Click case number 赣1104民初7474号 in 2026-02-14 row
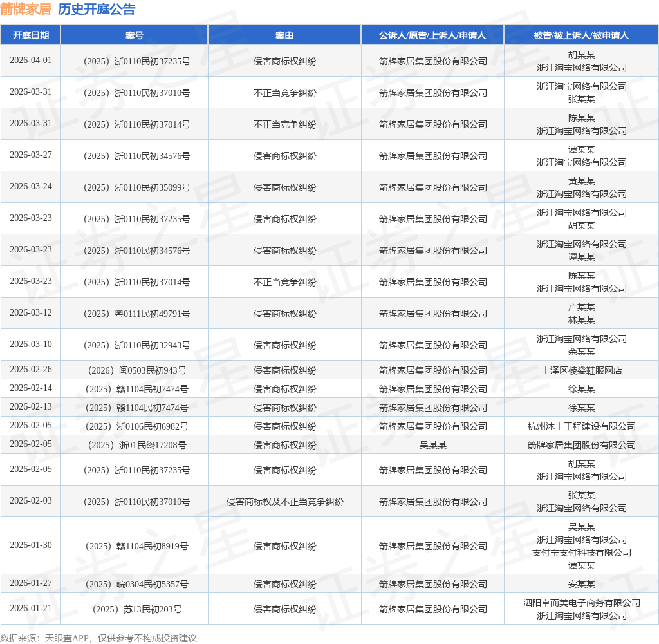The width and height of the screenshot is (659, 644). [x=137, y=389]
